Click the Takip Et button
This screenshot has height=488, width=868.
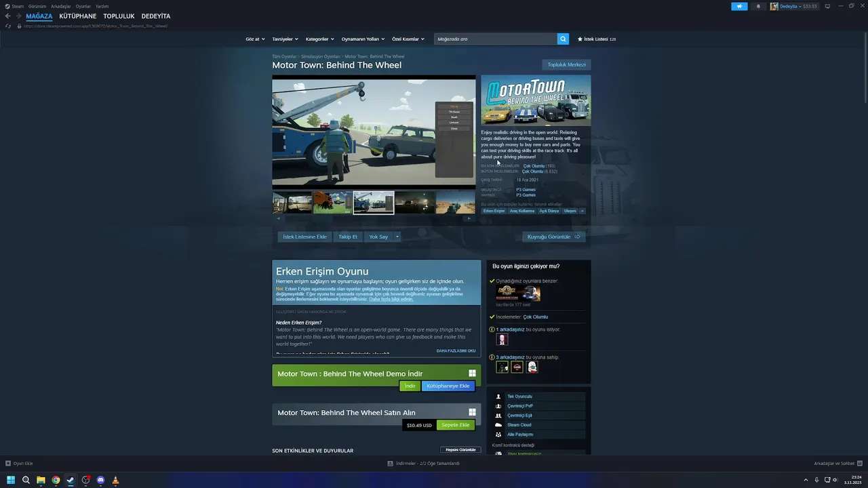(x=348, y=237)
